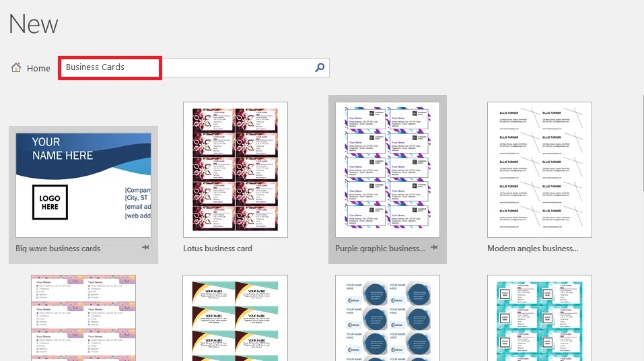Open the teal and brown angled card template
The height and width of the screenshot is (361, 644).
click(236, 318)
